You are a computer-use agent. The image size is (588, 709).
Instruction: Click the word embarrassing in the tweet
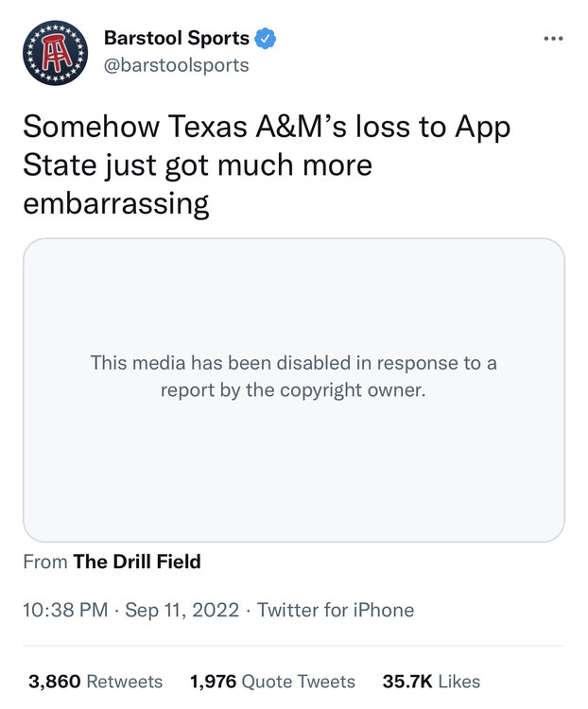point(115,204)
